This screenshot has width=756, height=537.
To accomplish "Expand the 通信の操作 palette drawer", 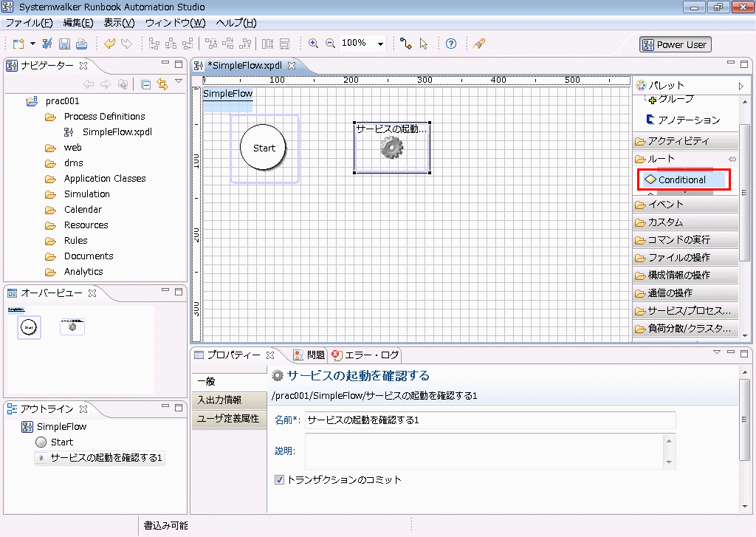I will pos(685,293).
